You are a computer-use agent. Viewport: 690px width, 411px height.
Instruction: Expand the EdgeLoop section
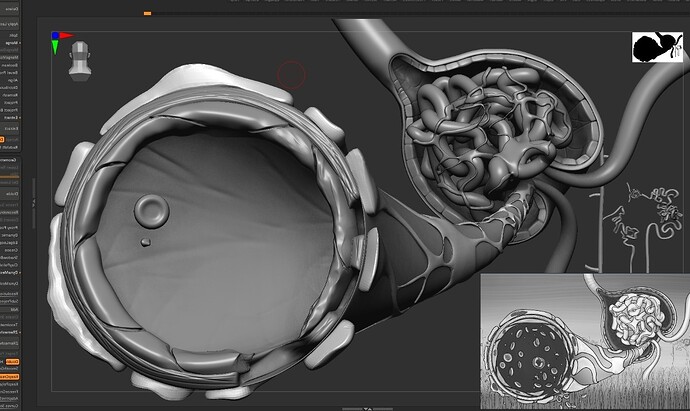pos(10,242)
